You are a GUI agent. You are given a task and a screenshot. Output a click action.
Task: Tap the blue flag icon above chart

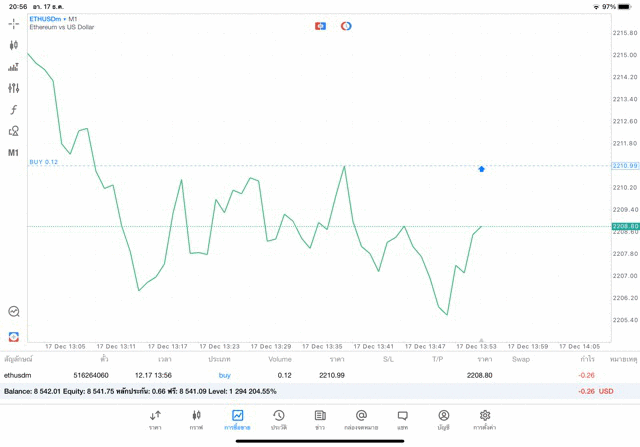click(320, 26)
